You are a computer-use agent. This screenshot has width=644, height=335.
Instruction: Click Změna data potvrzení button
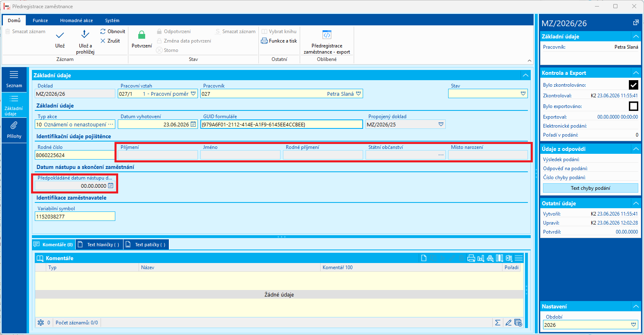pos(184,41)
